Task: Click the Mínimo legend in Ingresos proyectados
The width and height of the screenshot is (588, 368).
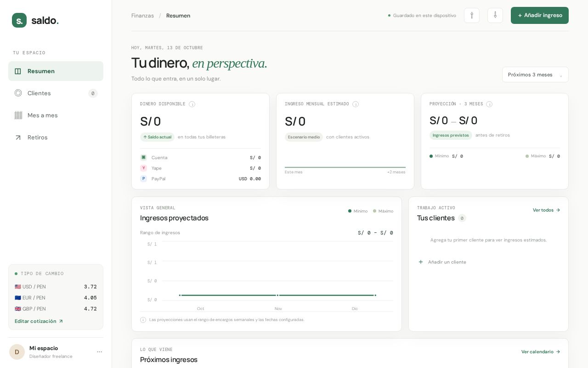Action: point(358,211)
